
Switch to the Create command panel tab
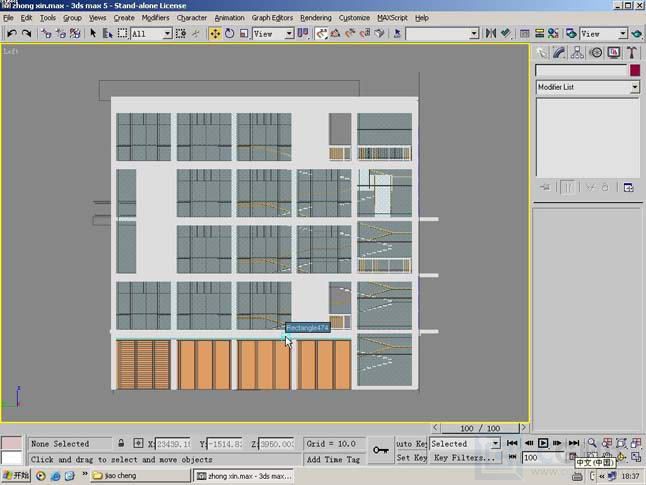[x=541, y=53]
